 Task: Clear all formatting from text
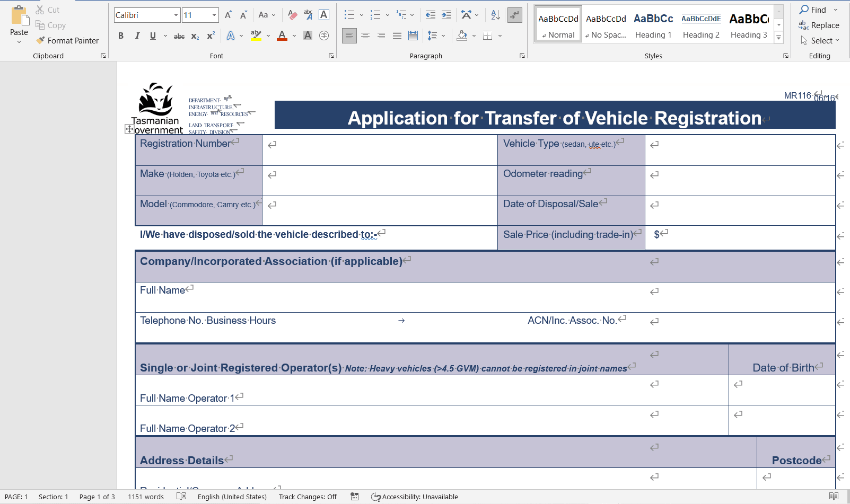pyautogui.click(x=292, y=15)
